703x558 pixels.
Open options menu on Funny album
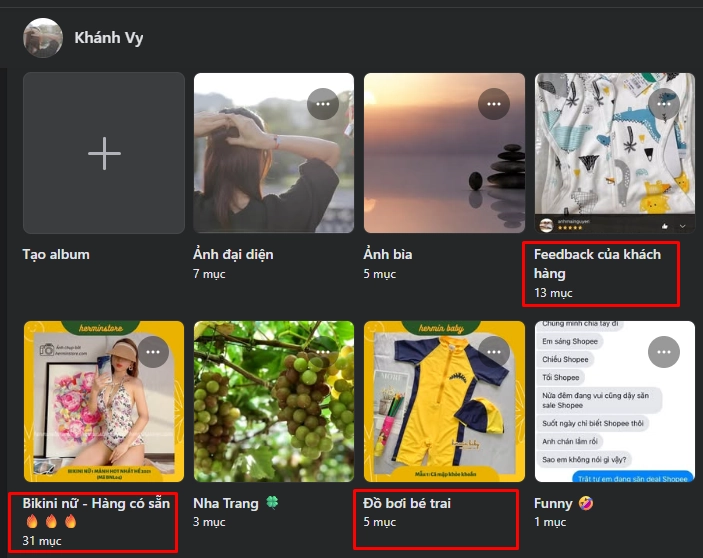pyautogui.click(x=664, y=352)
